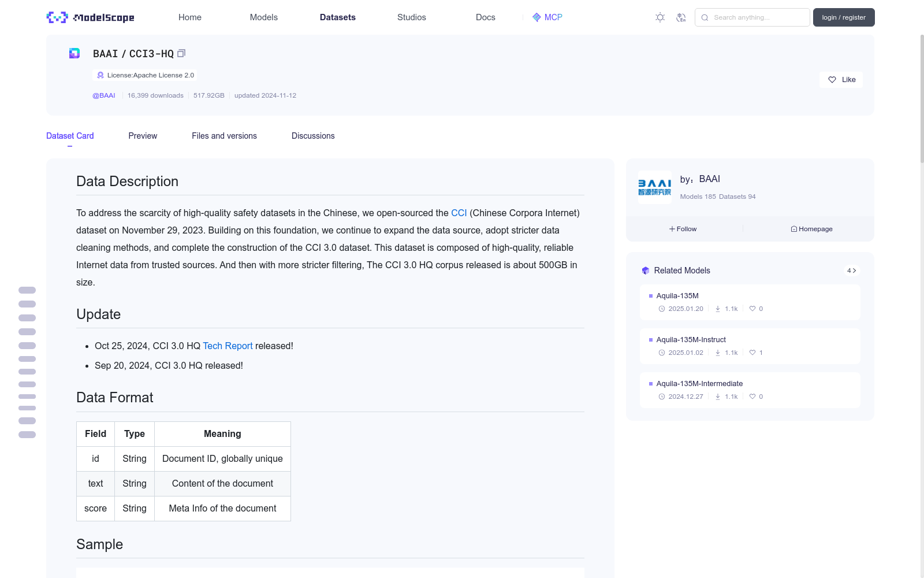924x578 pixels.
Task: Open the Tech Report link
Action: click(228, 346)
